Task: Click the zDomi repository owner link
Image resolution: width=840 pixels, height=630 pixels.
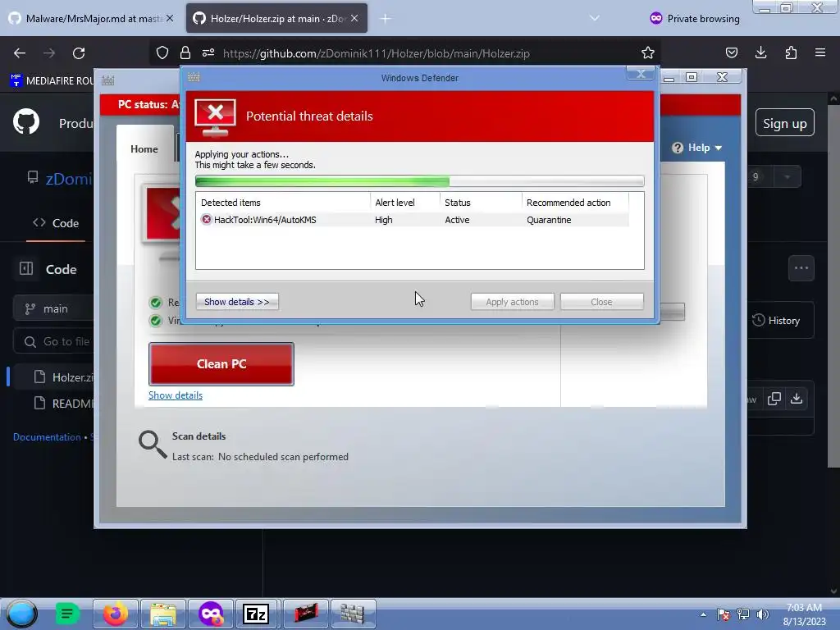Action: [x=69, y=178]
